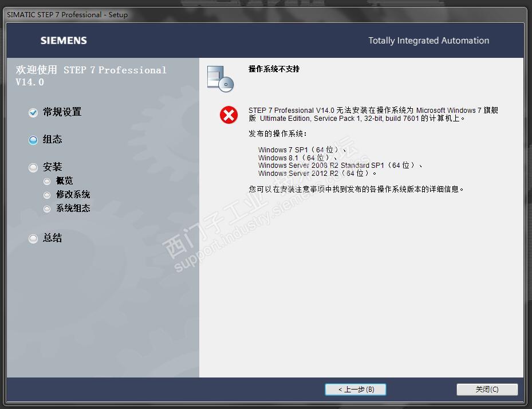Select the 安装 step indicator
Viewport: 532px width, 409px height.
tap(33, 167)
